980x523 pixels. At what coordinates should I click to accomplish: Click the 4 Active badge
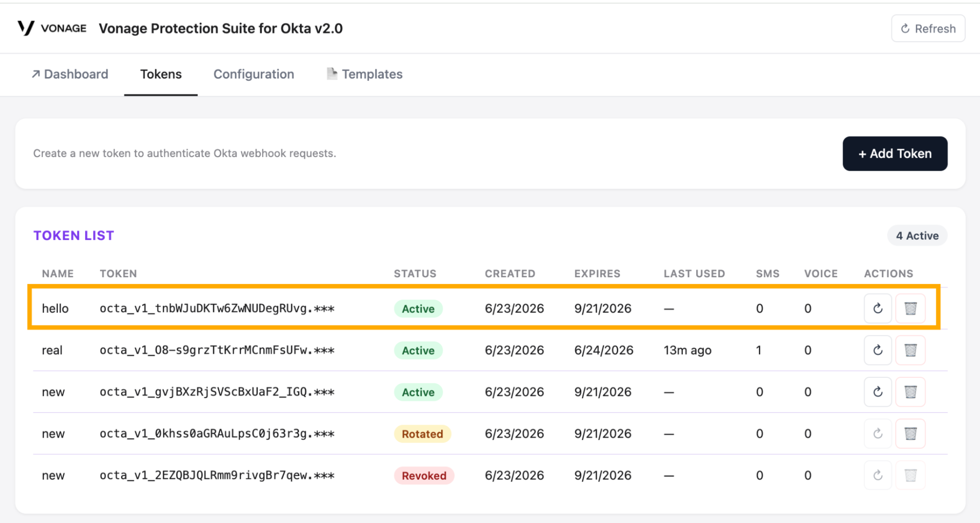coord(917,236)
